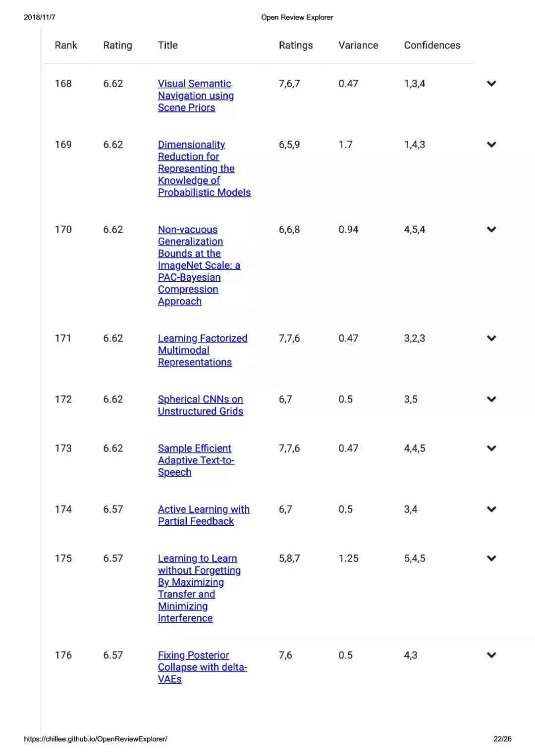Expand row 168 details chevron
This screenshot has height=756, width=535.
point(491,84)
